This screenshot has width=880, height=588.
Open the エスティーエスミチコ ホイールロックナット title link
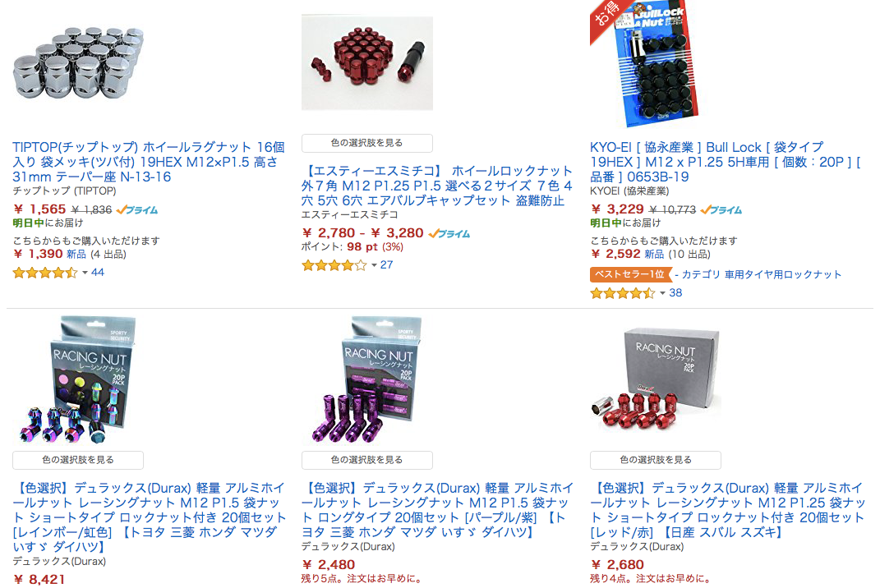[x=437, y=186]
